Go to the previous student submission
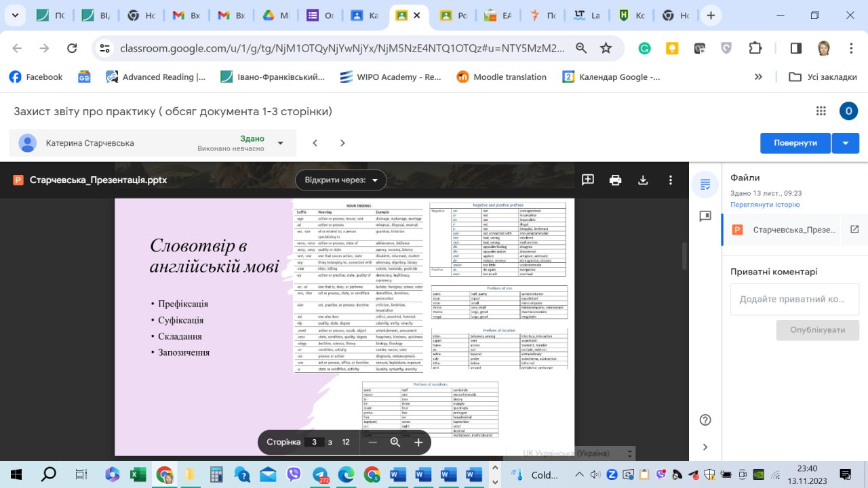This screenshot has width=868, height=488. coord(315,143)
